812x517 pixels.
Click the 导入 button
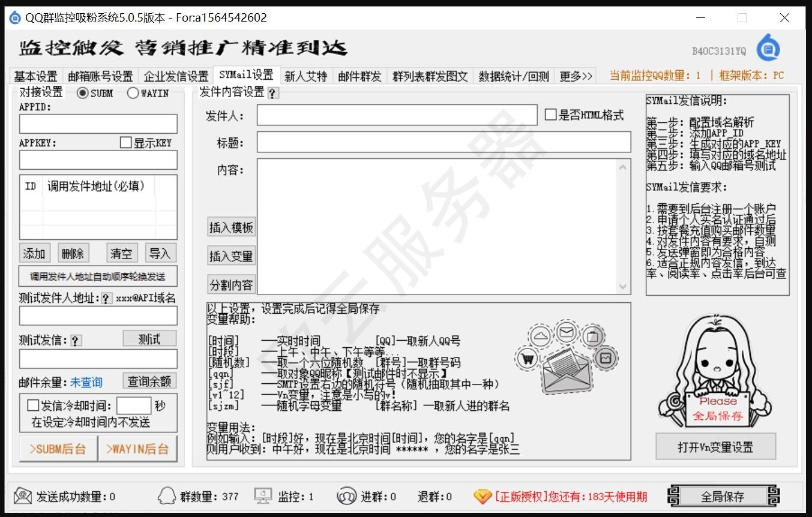pos(160,253)
